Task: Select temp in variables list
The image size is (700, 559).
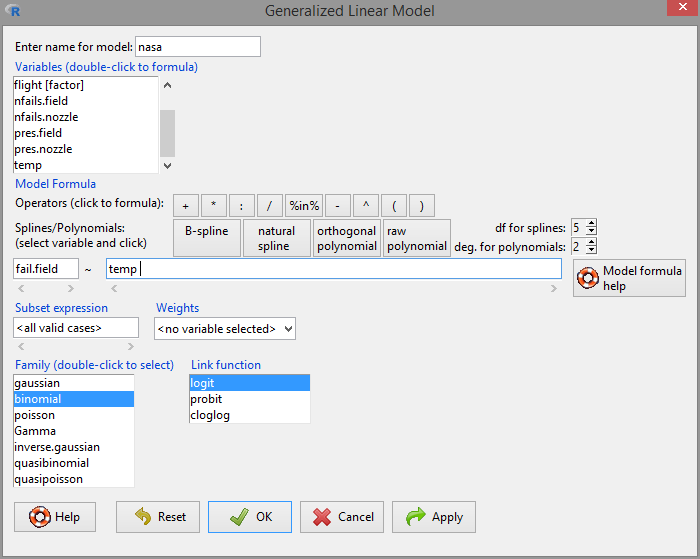Action: [x=86, y=165]
